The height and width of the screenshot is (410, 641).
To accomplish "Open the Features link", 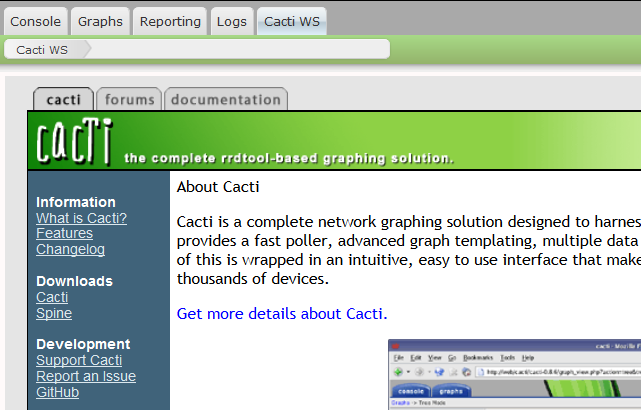I will coord(64,233).
